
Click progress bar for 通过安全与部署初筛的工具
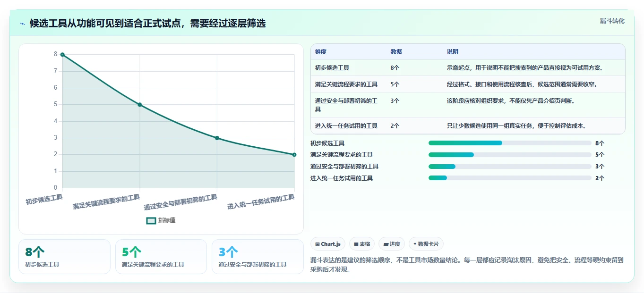510,167
